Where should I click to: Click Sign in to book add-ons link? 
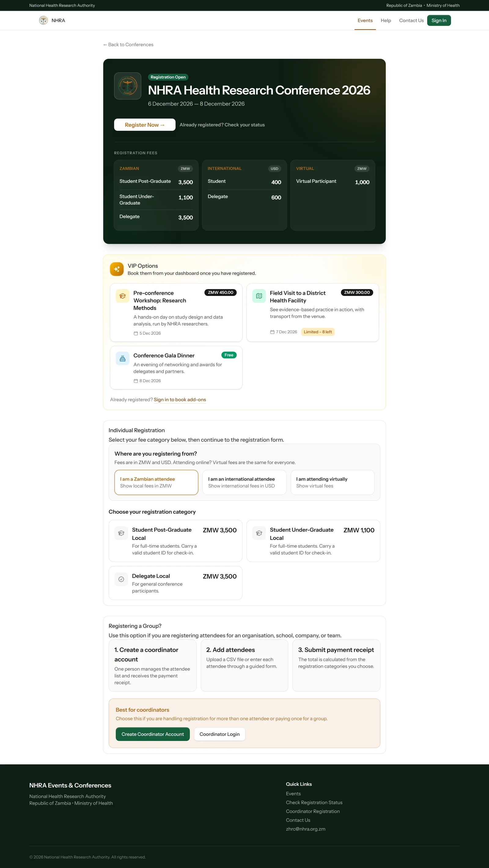pos(180,400)
